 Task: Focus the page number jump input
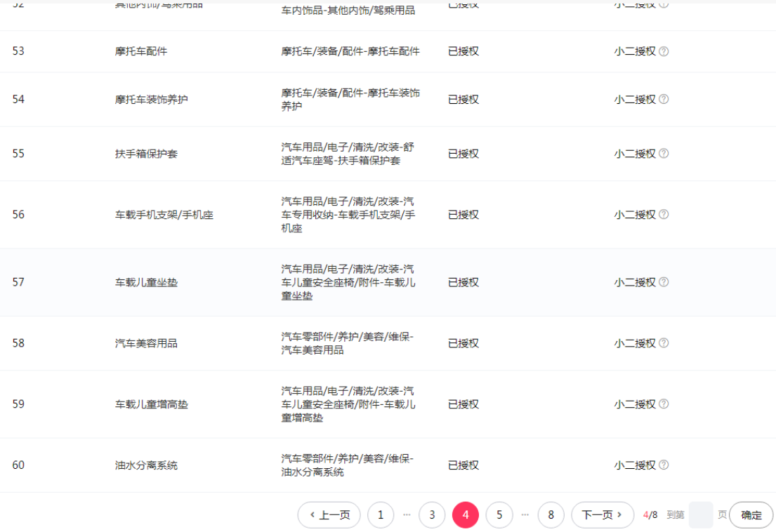click(x=700, y=515)
